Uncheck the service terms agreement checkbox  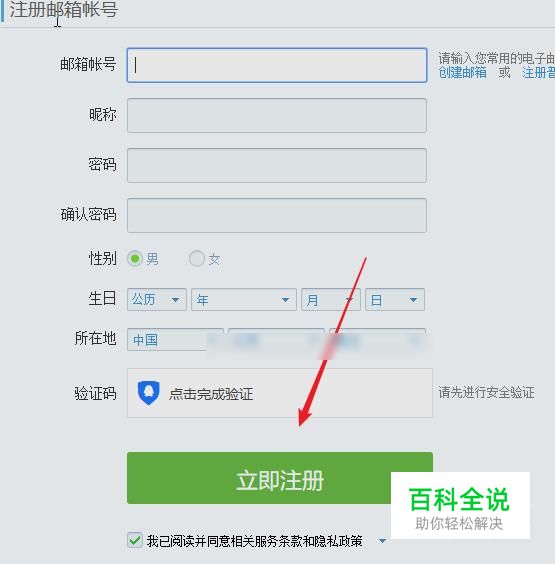pos(135,540)
